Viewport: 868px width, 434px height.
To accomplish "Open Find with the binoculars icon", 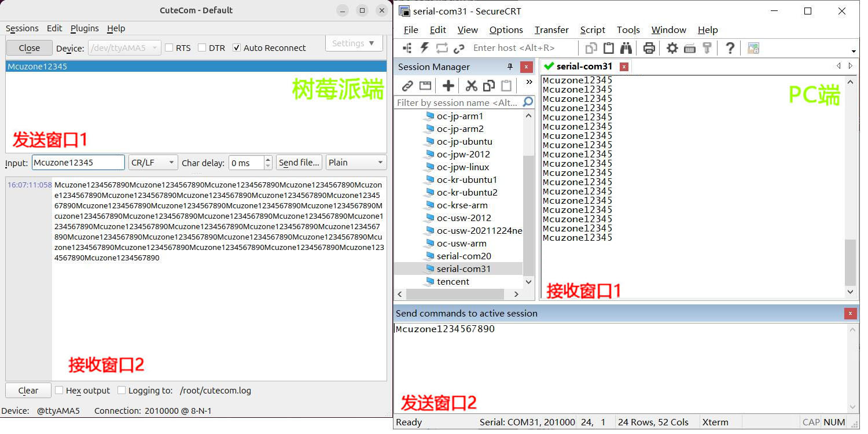I will [x=626, y=48].
